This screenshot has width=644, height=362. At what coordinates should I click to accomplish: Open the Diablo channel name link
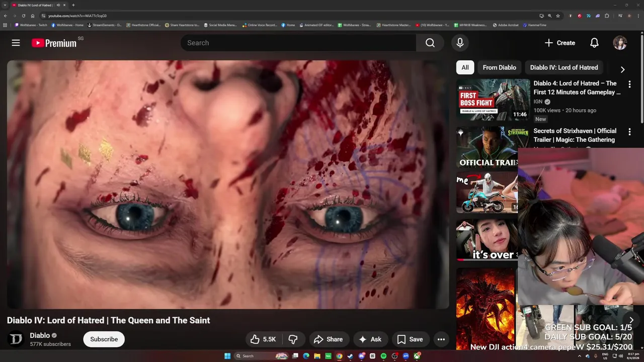pos(40,335)
